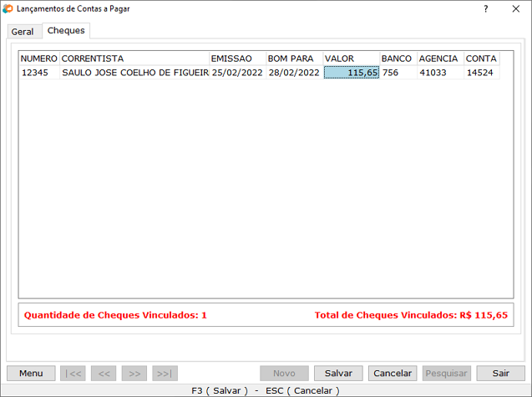Click the VALOR cell showing 115,65

[x=351, y=73]
